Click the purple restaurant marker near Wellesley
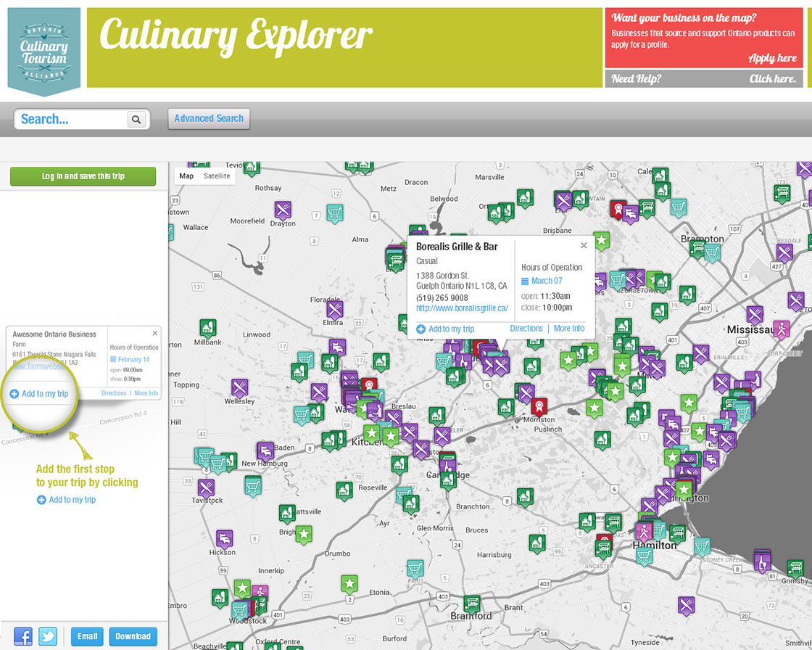 [x=239, y=387]
